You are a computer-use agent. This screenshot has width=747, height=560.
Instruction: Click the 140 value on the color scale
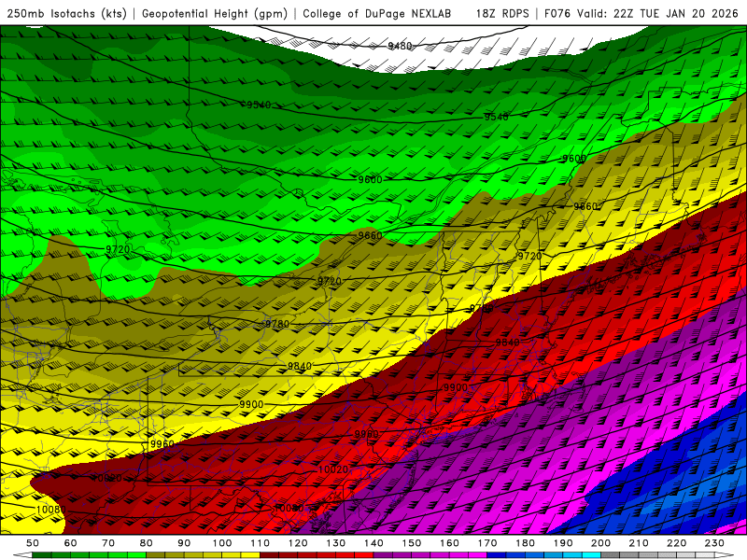point(373,543)
